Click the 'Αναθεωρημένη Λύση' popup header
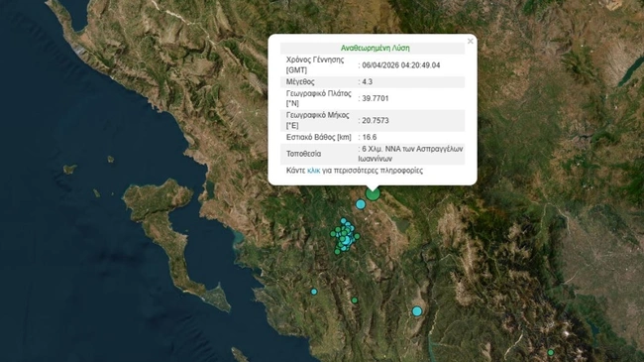644x362 pixels. coord(375,49)
